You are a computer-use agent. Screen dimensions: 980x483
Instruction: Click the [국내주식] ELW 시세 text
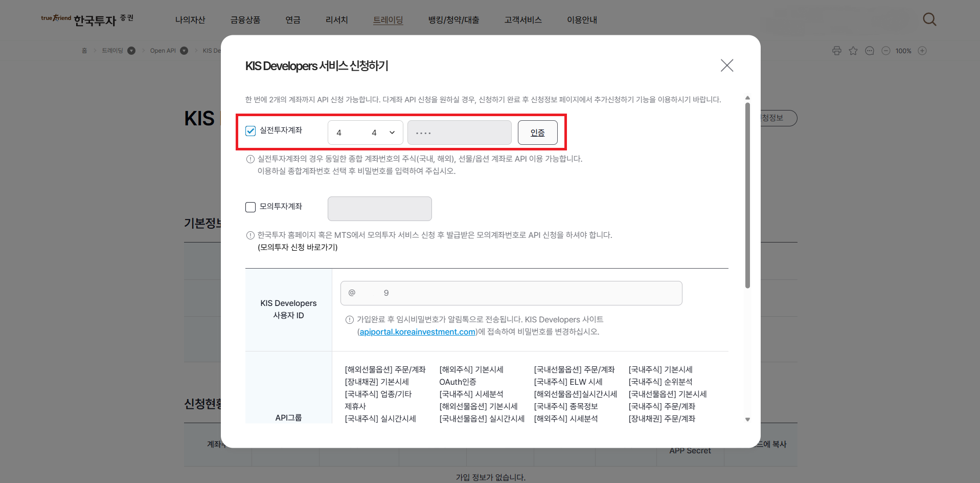coord(568,382)
